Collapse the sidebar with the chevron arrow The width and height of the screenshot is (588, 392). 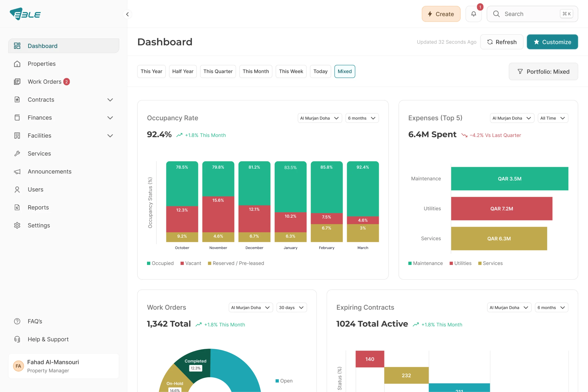click(x=127, y=14)
